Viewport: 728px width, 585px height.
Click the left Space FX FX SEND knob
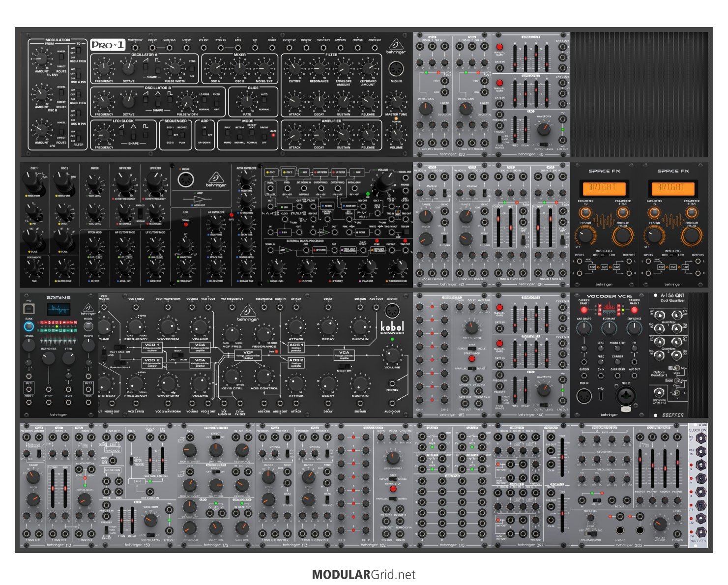click(585, 235)
